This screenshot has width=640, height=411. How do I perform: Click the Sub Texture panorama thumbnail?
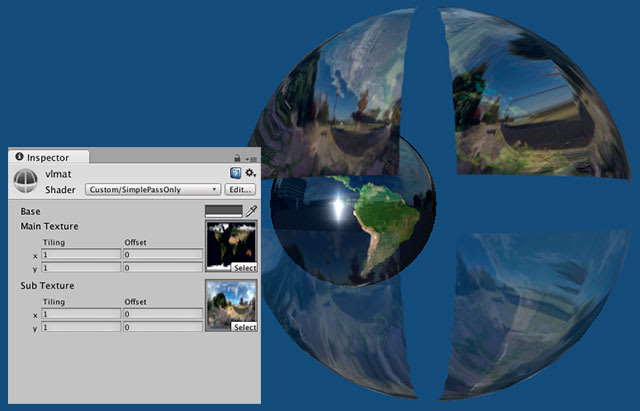coord(230,302)
